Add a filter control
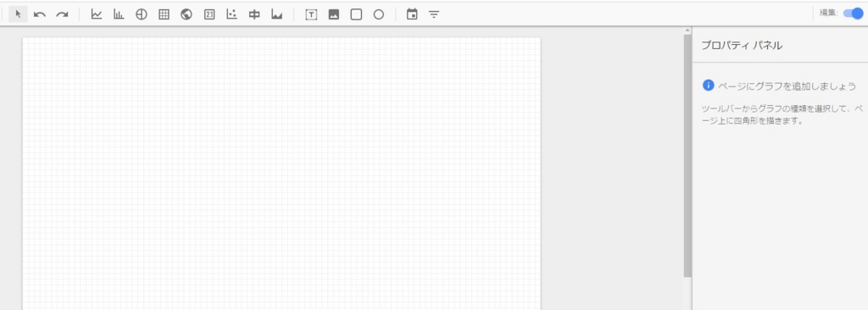Viewport: 868px width, 310px height. tap(434, 15)
